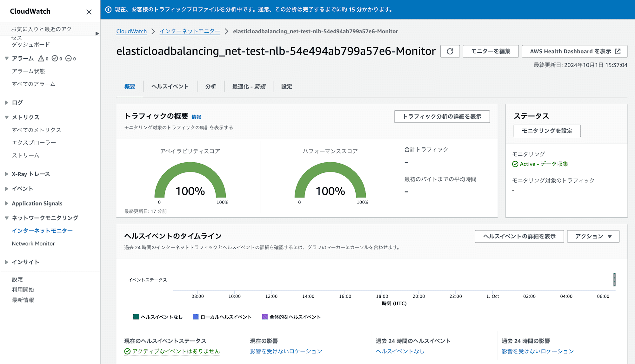Image resolution: width=635 pixels, height=364 pixels.
Task: Follow the インターネットモニター breadcrumb link
Action: [x=190, y=31]
